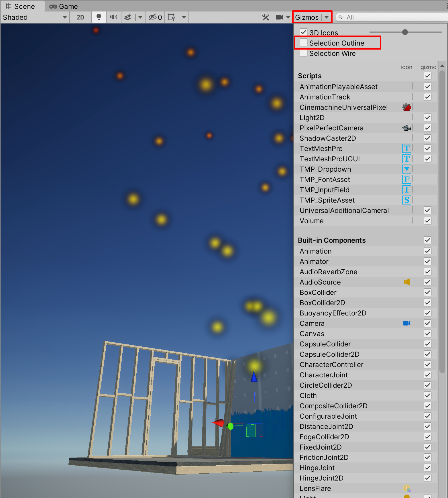Click the scrollbar up arrow
The width and height of the screenshot is (448, 498).
click(x=442, y=66)
